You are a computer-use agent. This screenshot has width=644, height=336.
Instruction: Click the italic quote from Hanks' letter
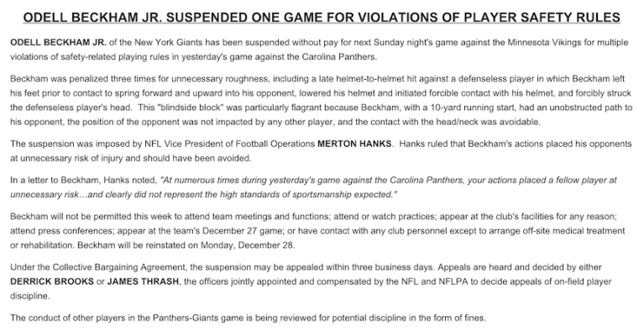[x=313, y=187]
